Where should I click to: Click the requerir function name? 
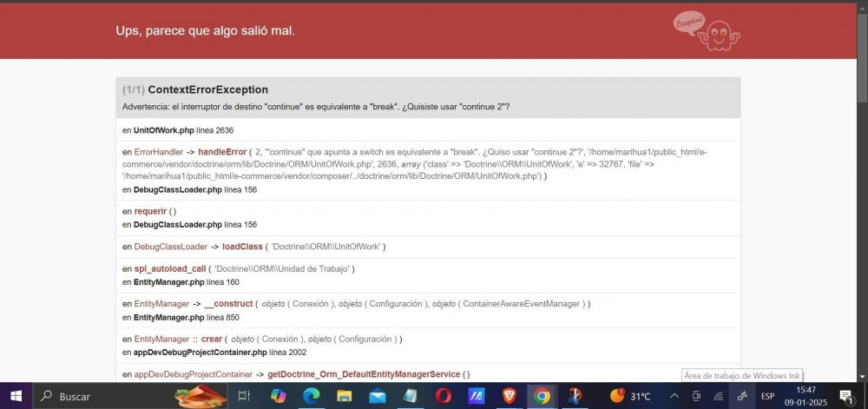[150, 211]
